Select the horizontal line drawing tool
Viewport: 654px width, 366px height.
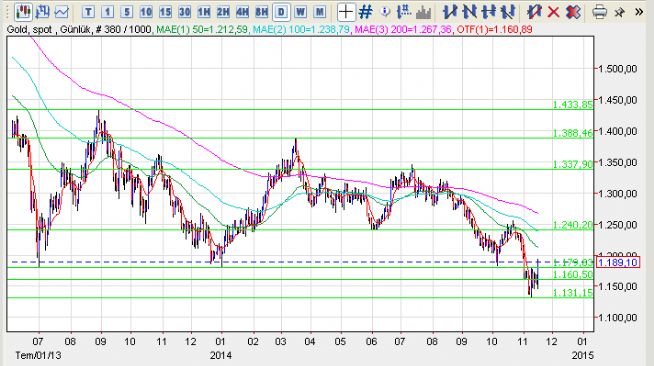488,12
